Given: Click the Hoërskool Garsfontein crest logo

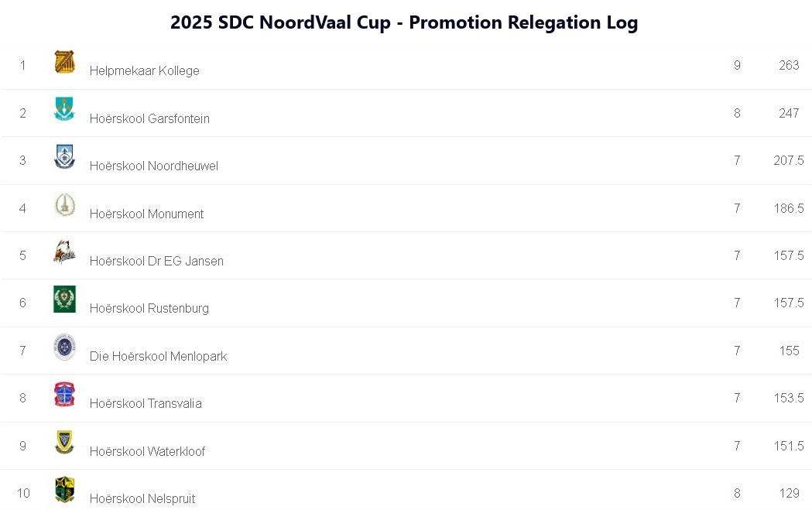Looking at the screenshot, I should (x=64, y=109).
